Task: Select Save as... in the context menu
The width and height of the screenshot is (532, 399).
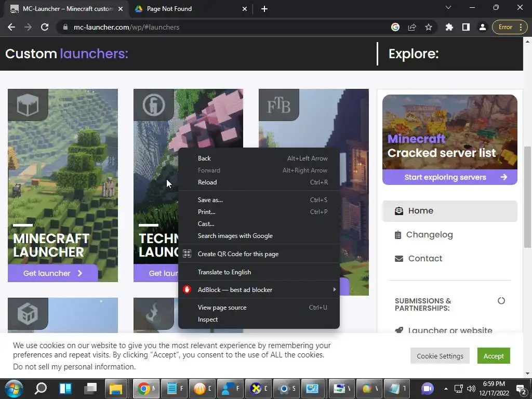Action: click(x=259, y=200)
